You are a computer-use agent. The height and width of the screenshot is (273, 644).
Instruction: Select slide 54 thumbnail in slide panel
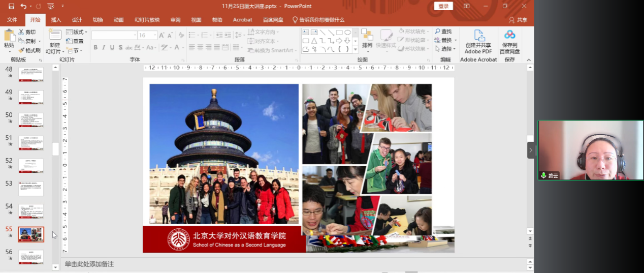pyautogui.click(x=31, y=211)
